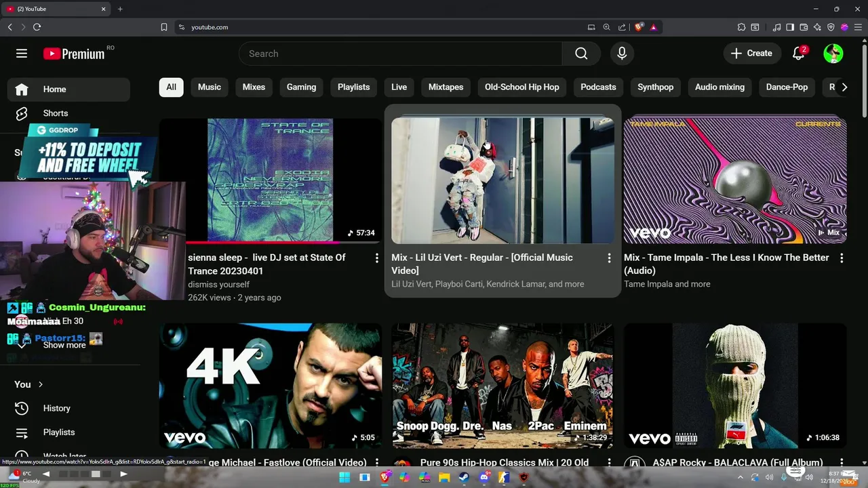Select the Old-School Hip Hop chip
The image size is (868, 488).
(x=521, y=87)
